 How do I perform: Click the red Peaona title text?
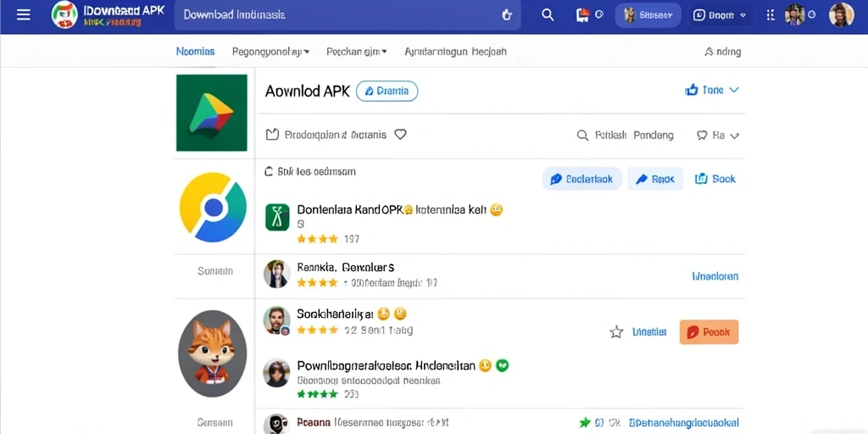tap(314, 422)
